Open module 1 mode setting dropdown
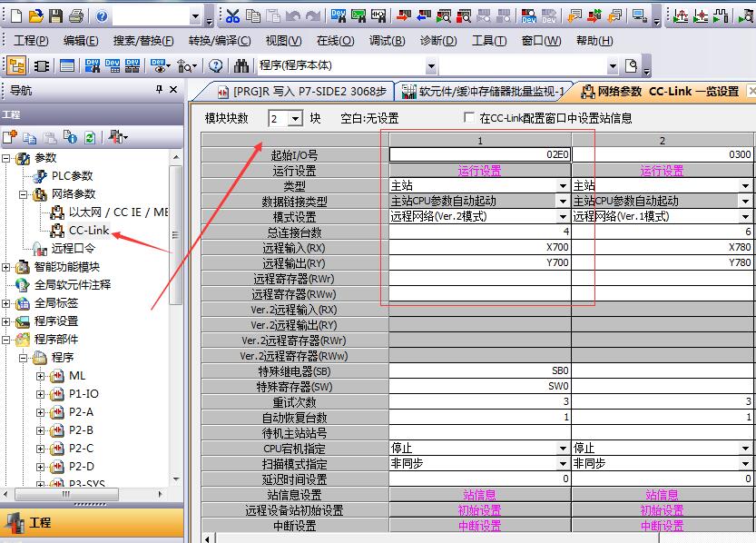The image size is (756, 543). coord(564,216)
